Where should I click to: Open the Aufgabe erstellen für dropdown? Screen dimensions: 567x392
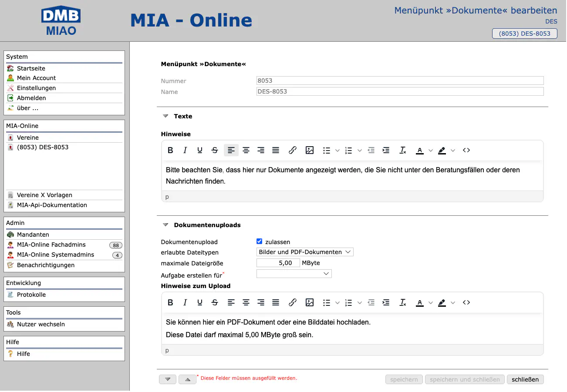pyautogui.click(x=294, y=274)
